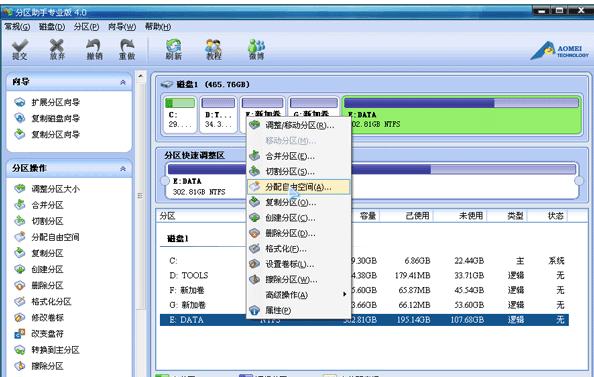Open the 微博 toolbar icon
594x377 pixels.
(256, 50)
